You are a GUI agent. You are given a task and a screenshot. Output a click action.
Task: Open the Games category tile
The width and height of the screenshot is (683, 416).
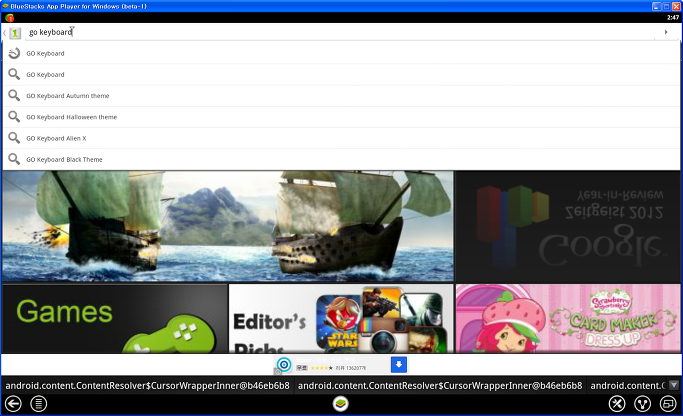[x=115, y=318]
